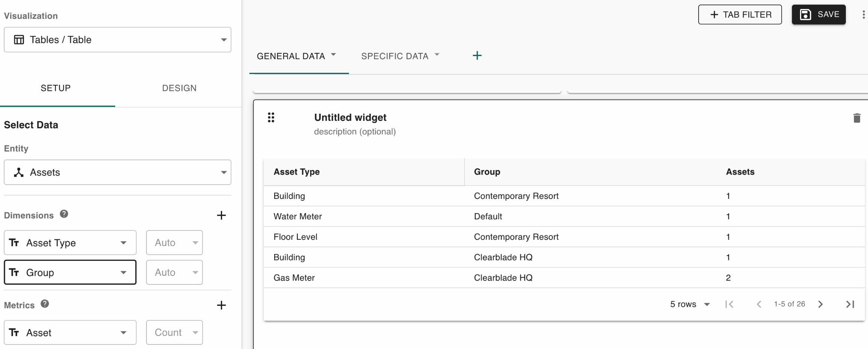Image resolution: width=868 pixels, height=349 pixels.
Task: Add a new dashboard tab
Action: (477, 56)
